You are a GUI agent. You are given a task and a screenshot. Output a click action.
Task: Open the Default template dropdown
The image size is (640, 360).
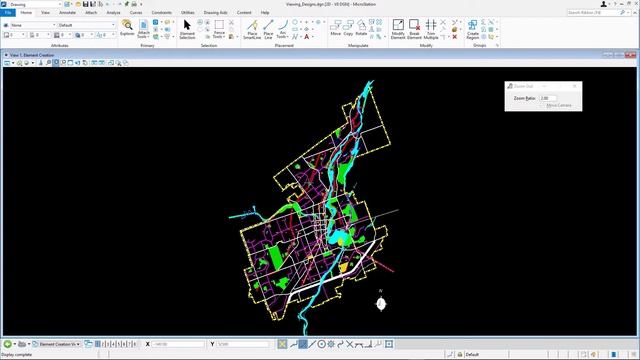[x=87, y=25]
